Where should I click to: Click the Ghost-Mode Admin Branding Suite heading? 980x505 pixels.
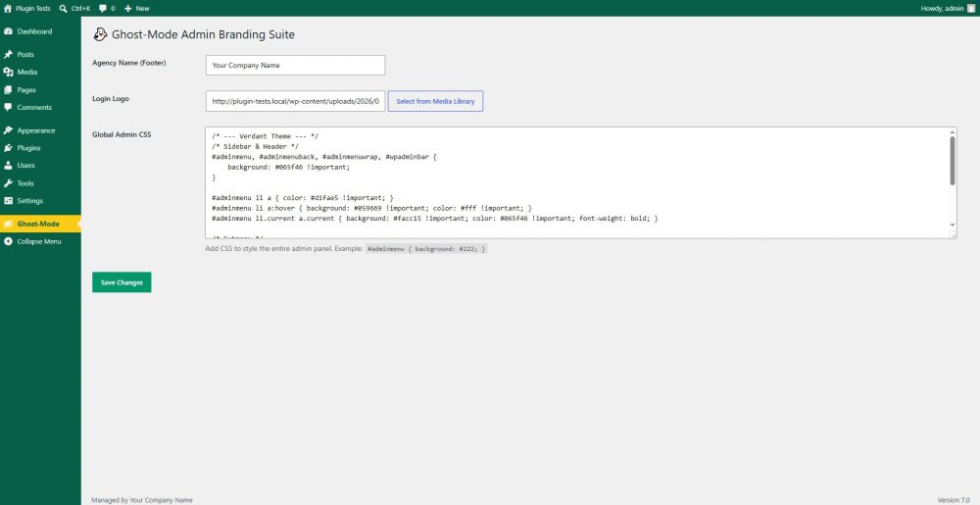(x=203, y=34)
